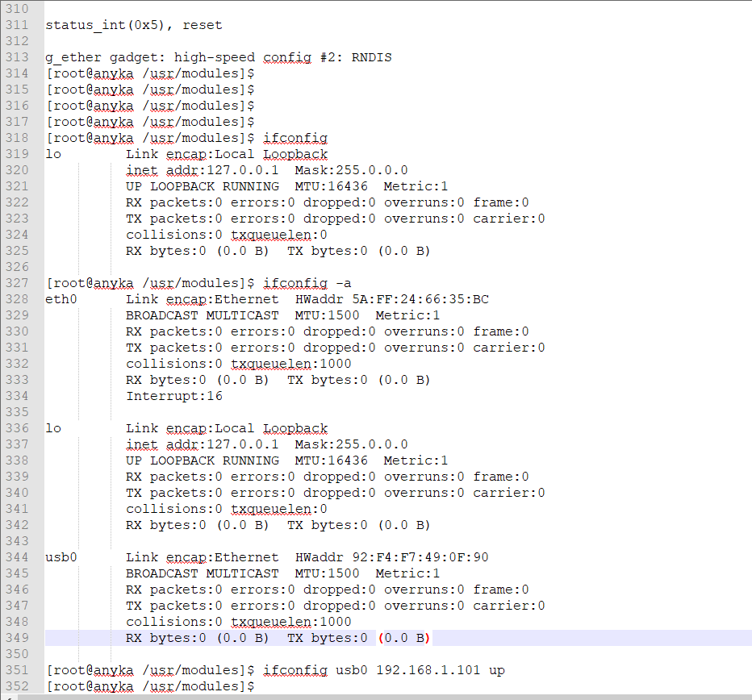
Task: Click line number 349 in the gutter
Action: coord(17,638)
